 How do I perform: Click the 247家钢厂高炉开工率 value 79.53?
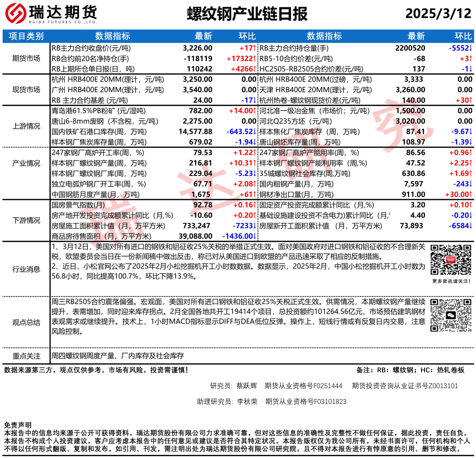[203, 153]
